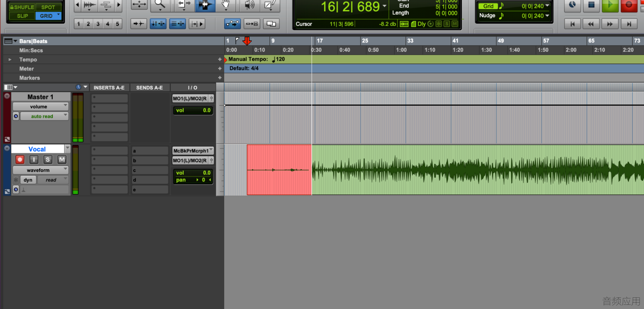Viewport: 644px width, 309px height.
Task: Toggle Vocal track input monitoring I
Action: pyautogui.click(x=34, y=159)
